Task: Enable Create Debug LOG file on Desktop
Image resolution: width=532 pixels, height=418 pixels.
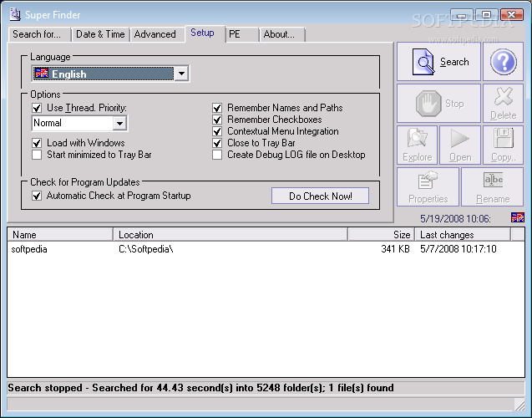Action: pyautogui.click(x=217, y=155)
